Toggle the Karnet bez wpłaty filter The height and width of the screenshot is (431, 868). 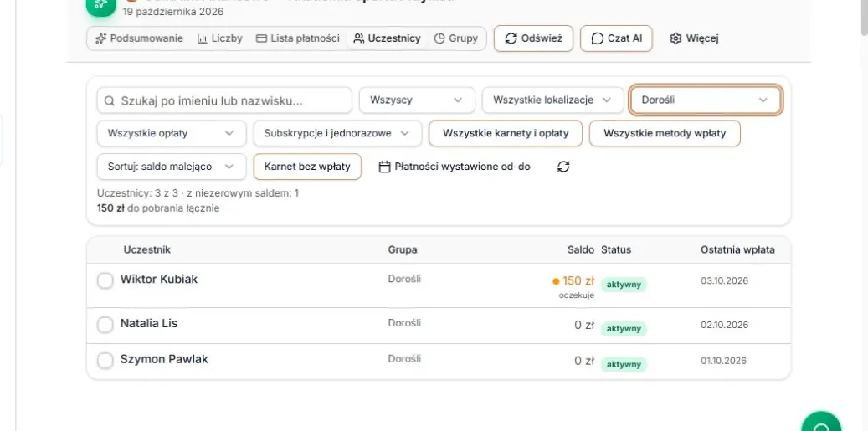(307, 167)
